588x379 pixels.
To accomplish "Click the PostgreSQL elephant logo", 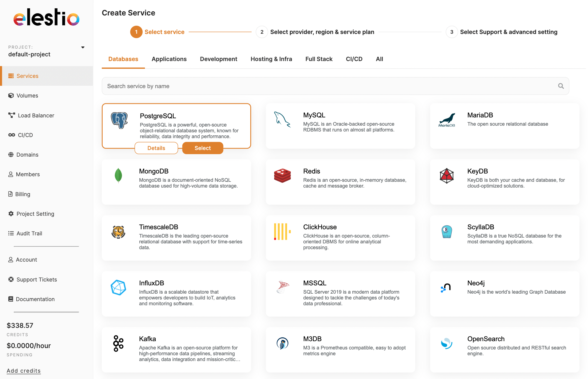I will pos(119,120).
